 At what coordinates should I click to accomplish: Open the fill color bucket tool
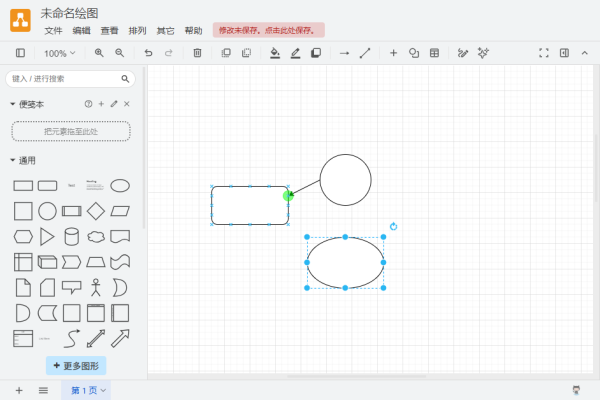coord(275,53)
